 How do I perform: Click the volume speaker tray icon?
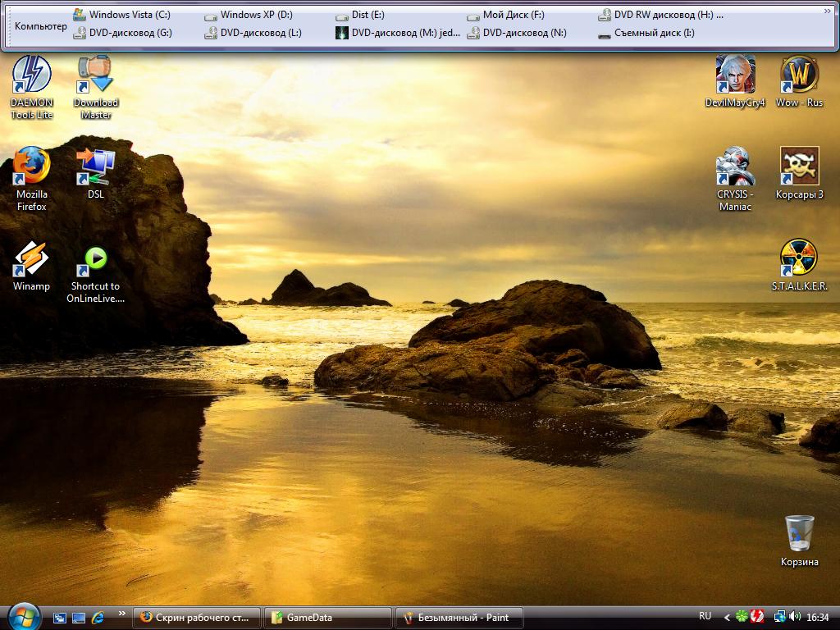click(x=794, y=617)
